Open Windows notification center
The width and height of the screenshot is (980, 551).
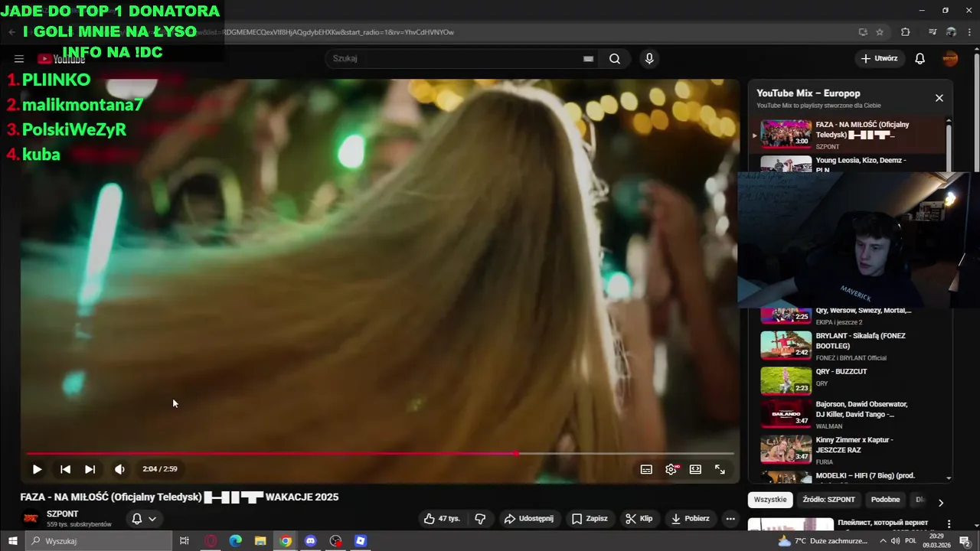coord(965,541)
